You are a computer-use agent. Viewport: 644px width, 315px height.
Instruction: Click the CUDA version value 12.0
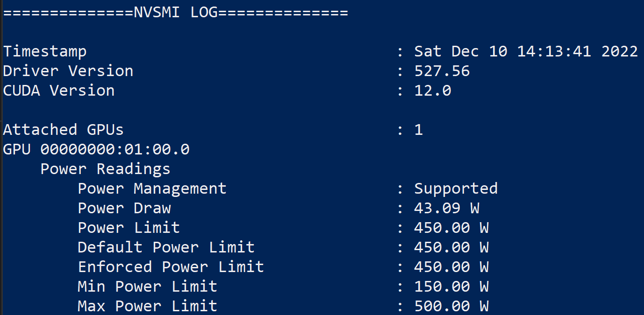432,91
